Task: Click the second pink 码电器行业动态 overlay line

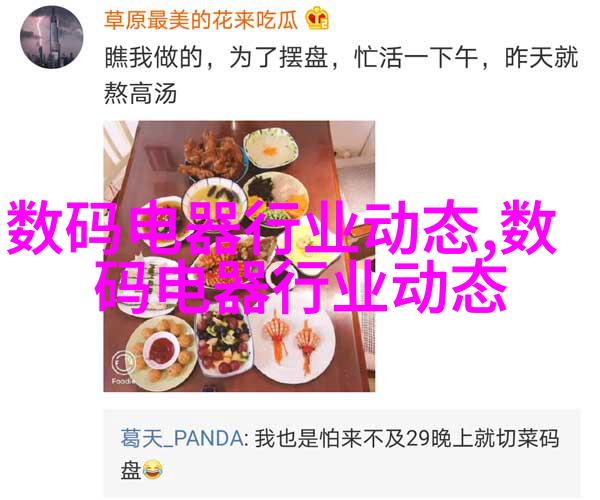Action: (301, 286)
